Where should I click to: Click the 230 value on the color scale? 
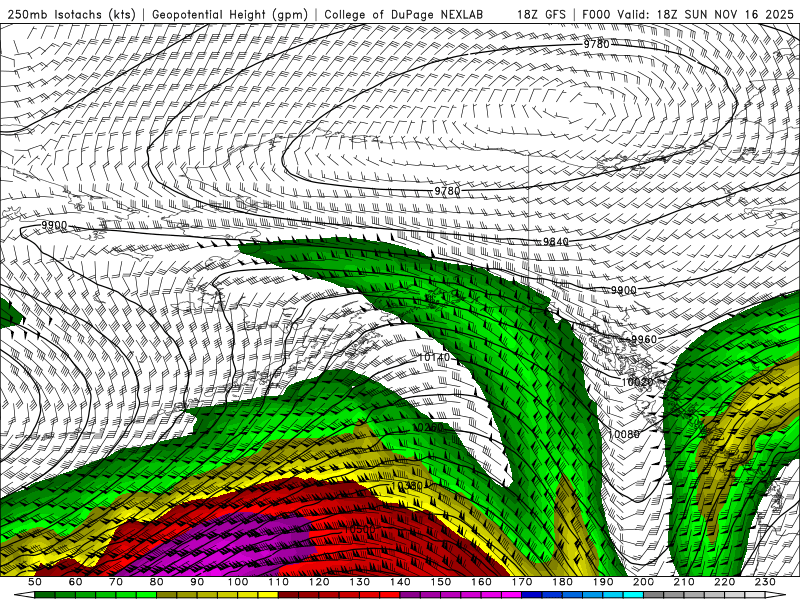click(765, 582)
